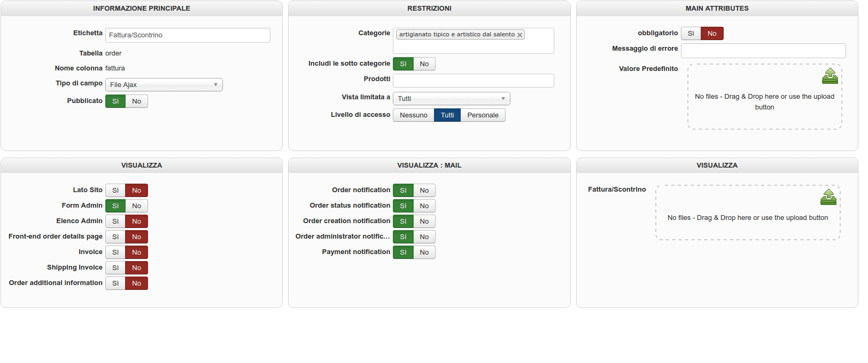The image size is (868, 363).
Task: Select Tutti for Livello di accesso
Action: click(447, 115)
